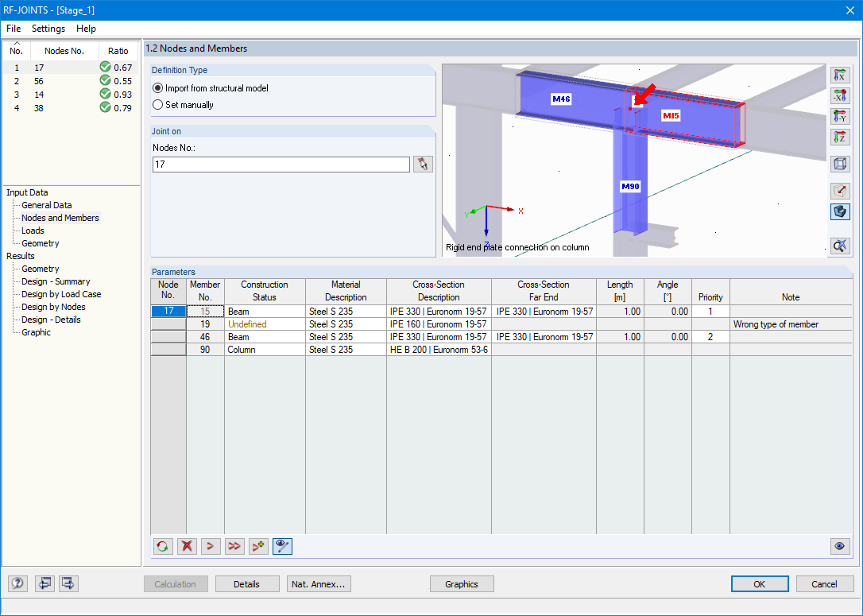
Task: Reimport members with the circular arrows icon
Action: [162, 546]
